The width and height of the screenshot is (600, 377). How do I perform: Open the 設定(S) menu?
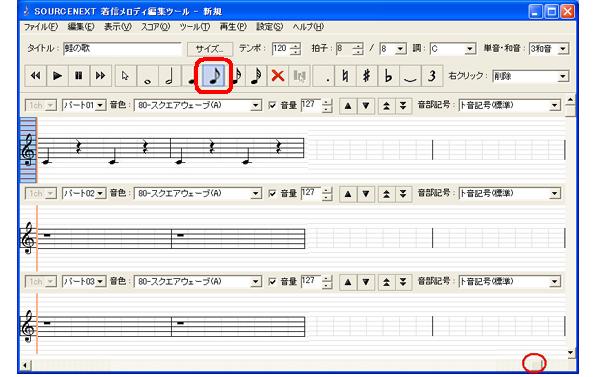point(269,27)
